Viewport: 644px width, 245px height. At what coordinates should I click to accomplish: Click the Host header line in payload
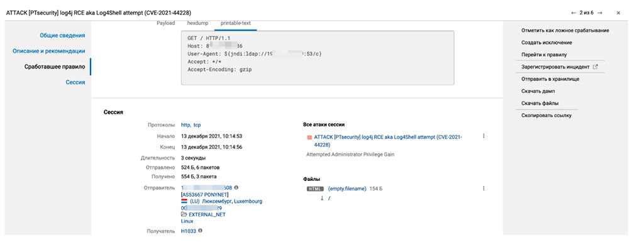point(215,46)
